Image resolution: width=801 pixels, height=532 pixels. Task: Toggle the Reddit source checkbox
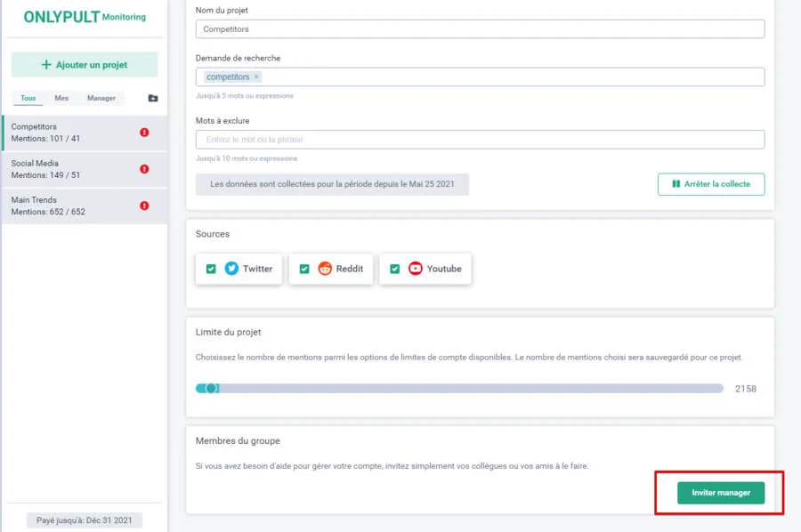(x=304, y=269)
